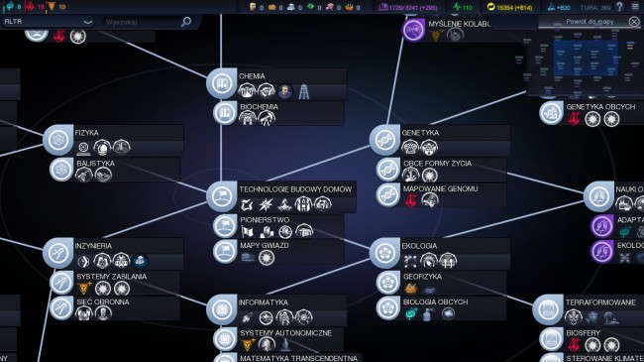Select the Mapowanie Genomu technology label

point(440,188)
